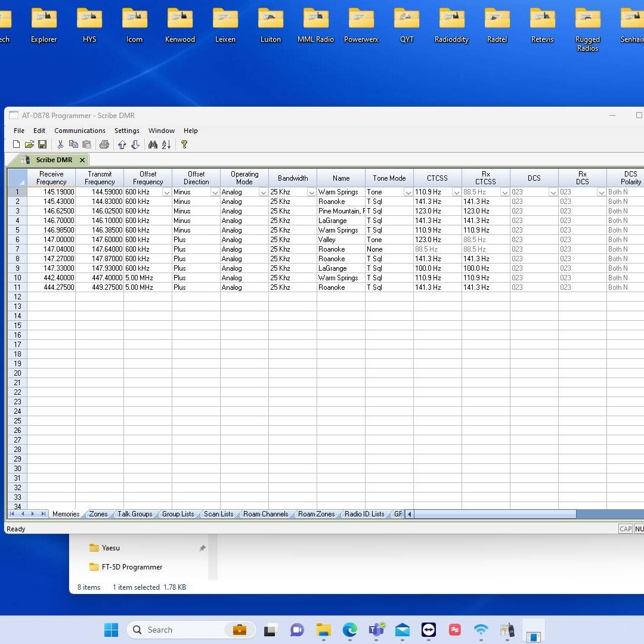The height and width of the screenshot is (644, 644).
Task: Open the MML Radio desktop folder
Action: 316,26
